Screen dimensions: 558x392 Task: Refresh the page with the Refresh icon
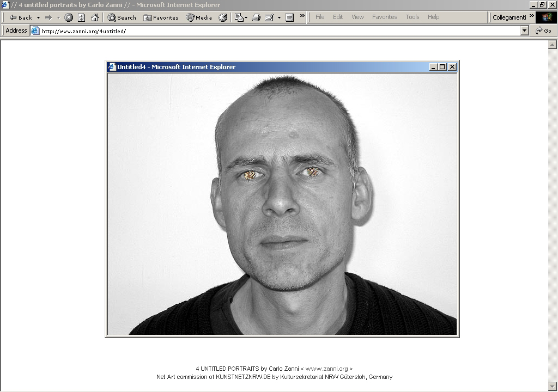click(82, 17)
